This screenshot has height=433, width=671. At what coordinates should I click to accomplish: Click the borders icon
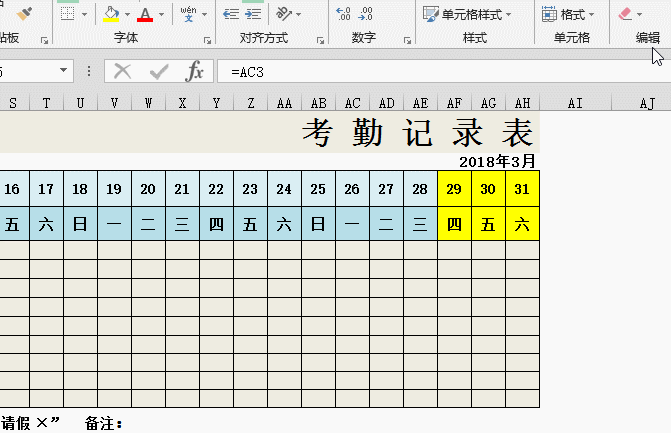pyautogui.click(x=68, y=14)
